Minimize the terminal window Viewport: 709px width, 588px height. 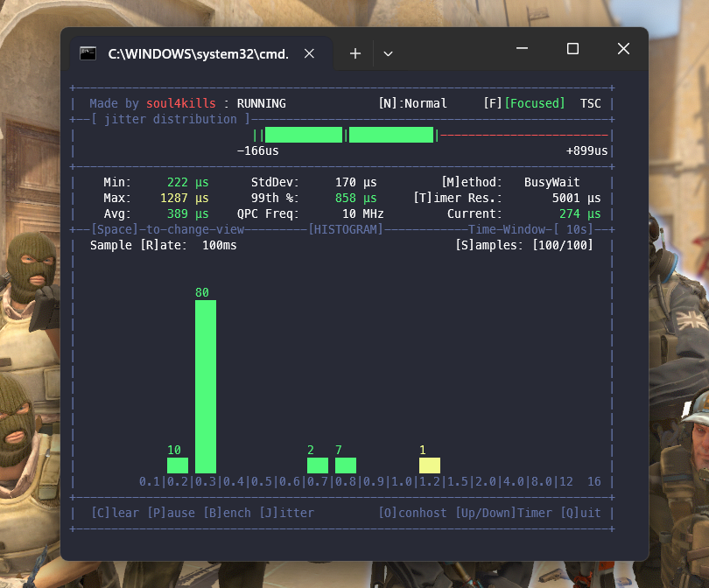523,48
